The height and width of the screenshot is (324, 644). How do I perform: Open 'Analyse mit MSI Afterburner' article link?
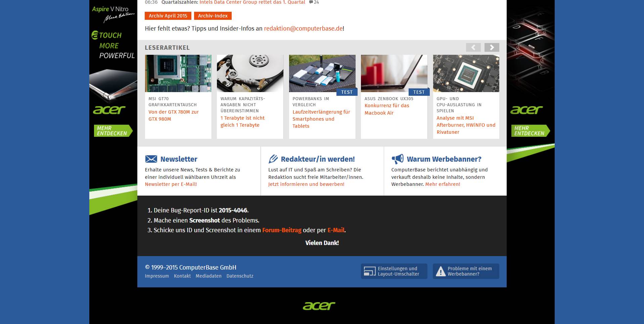[x=466, y=125]
